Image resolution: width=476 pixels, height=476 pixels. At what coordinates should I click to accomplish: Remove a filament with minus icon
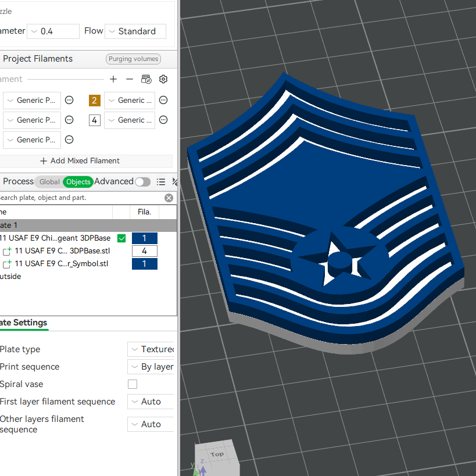click(130, 79)
